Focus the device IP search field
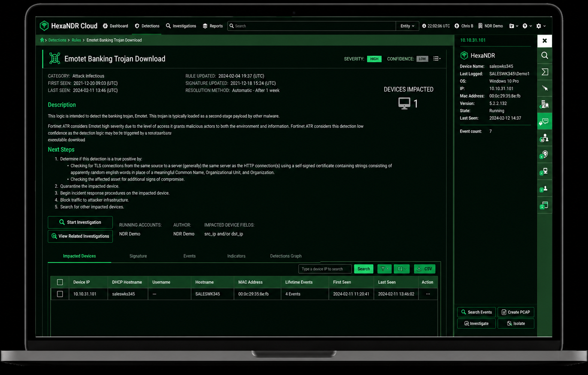Image resolution: width=588 pixels, height=375 pixels. pos(325,269)
